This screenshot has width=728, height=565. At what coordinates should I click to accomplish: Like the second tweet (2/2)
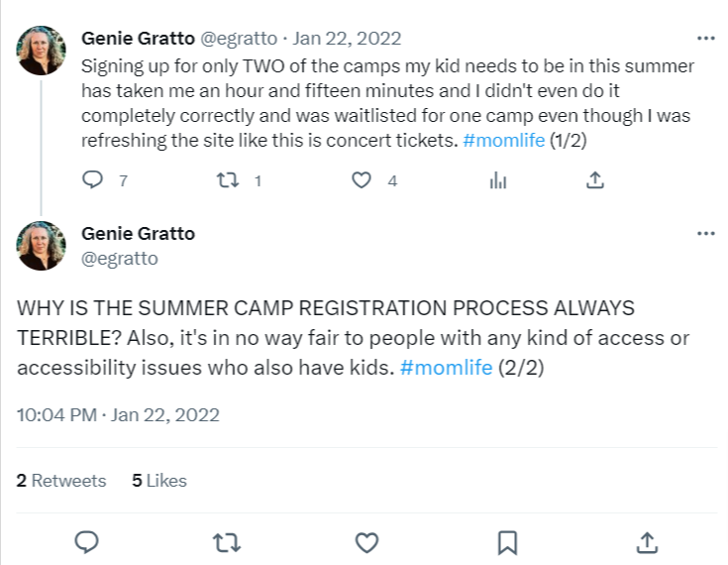click(x=367, y=542)
